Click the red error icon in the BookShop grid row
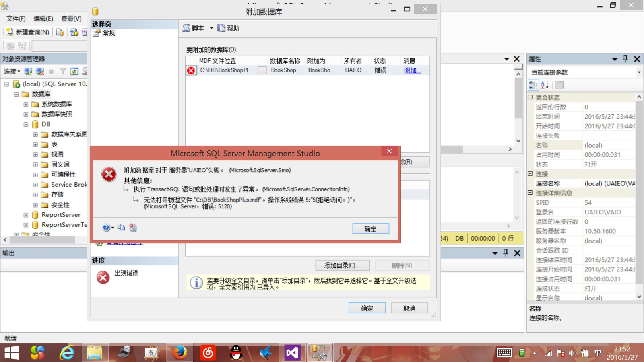The height and width of the screenshot is (362, 644). coord(191,70)
